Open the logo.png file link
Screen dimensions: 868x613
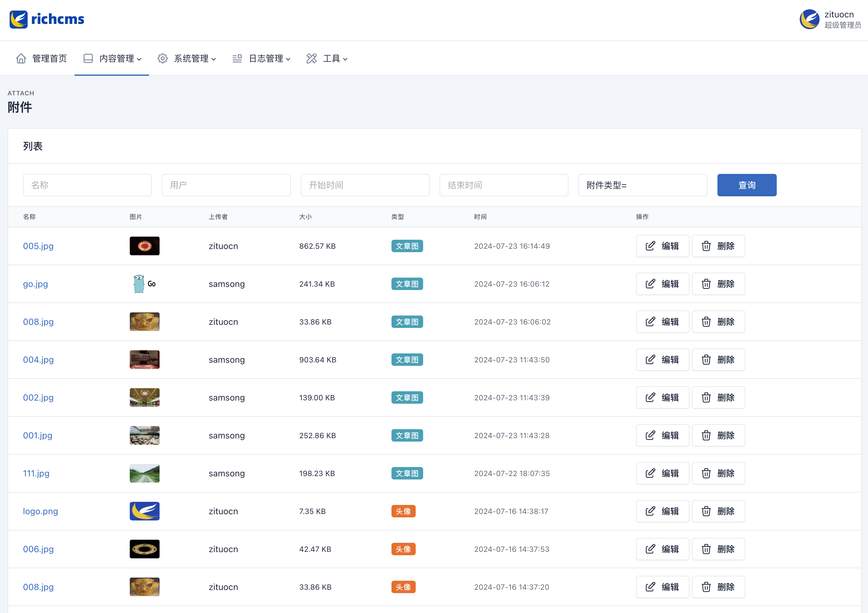[40, 511]
